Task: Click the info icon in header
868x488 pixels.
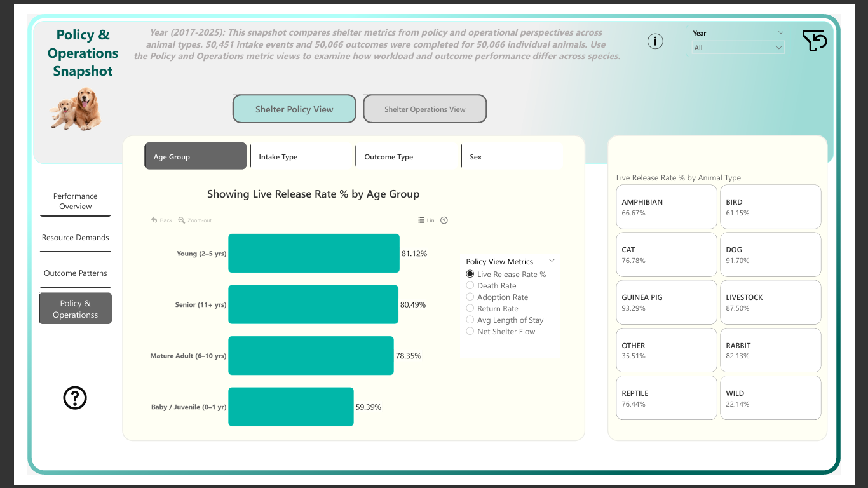Action: [x=655, y=41]
